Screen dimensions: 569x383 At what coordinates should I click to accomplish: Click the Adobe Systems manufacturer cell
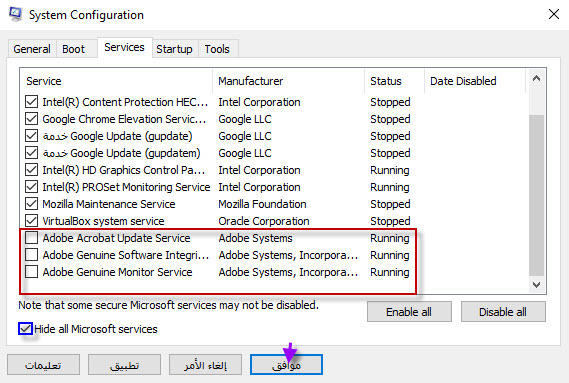point(255,238)
